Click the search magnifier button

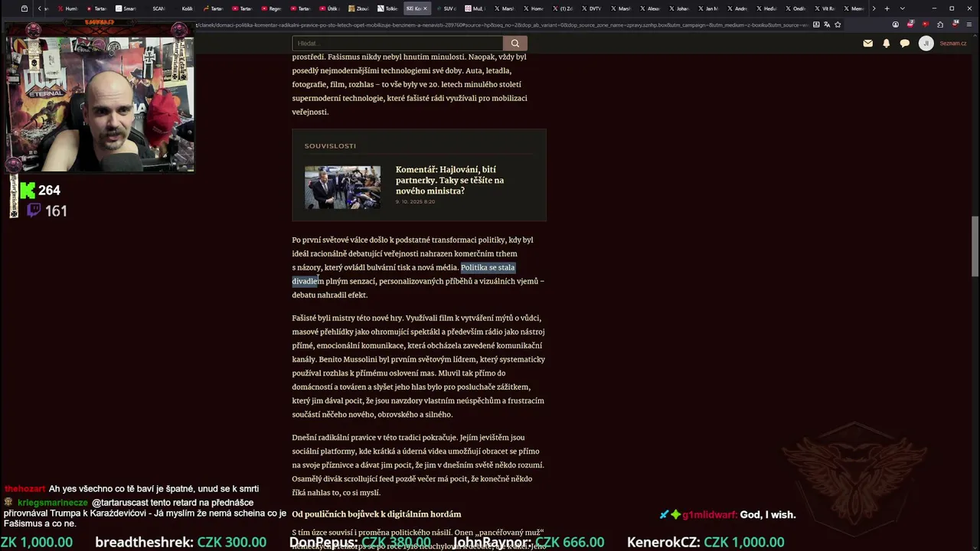point(515,44)
